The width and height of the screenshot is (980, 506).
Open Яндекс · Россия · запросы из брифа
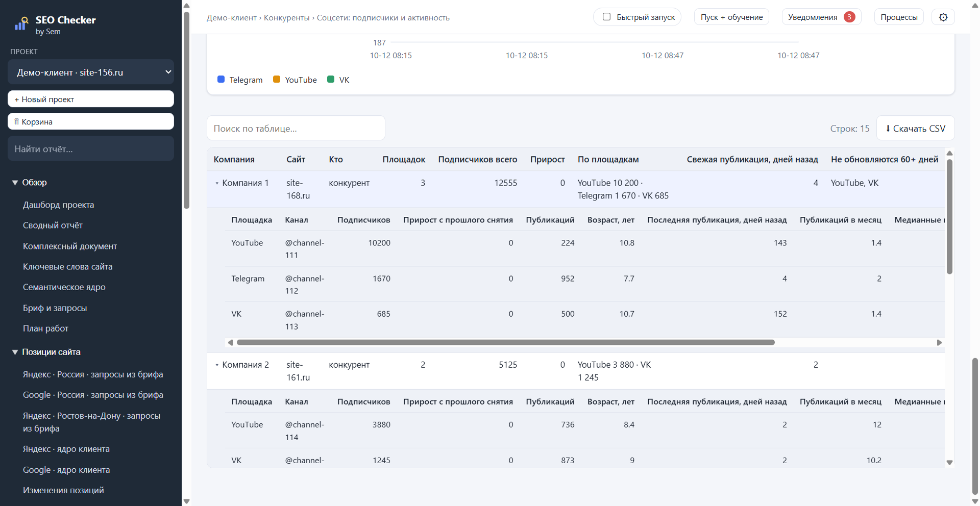pyautogui.click(x=93, y=374)
